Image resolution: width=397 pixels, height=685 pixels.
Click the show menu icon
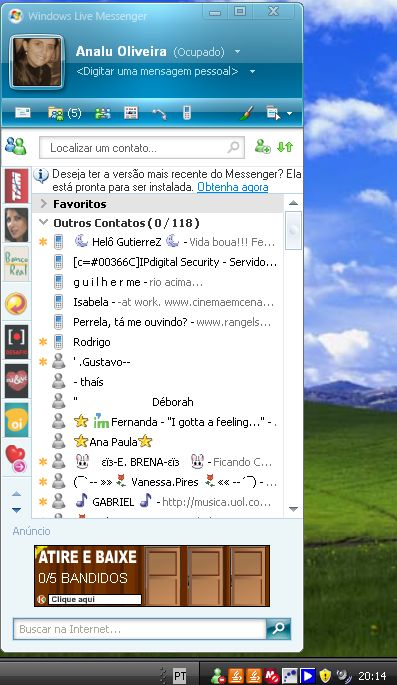coord(273,114)
